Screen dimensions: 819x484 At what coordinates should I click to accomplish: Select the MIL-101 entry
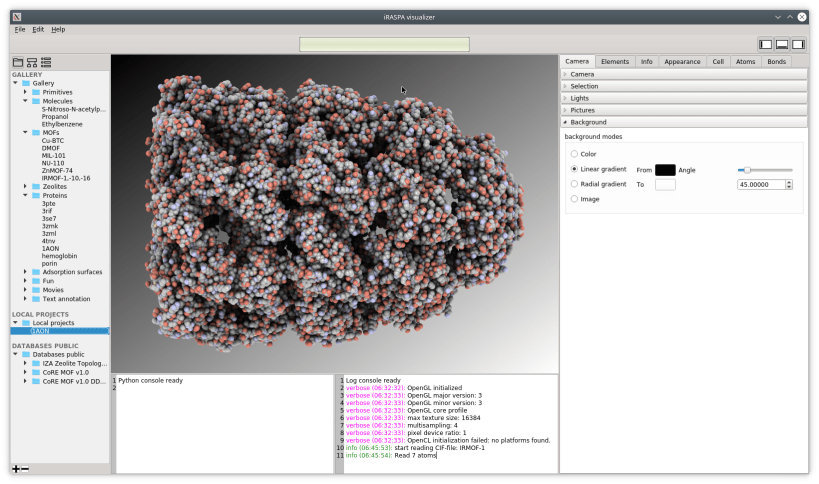pyautogui.click(x=53, y=156)
